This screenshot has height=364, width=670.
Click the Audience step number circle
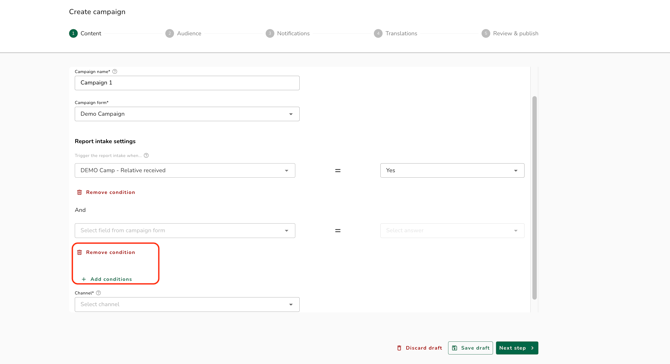pyautogui.click(x=170, y=33)
